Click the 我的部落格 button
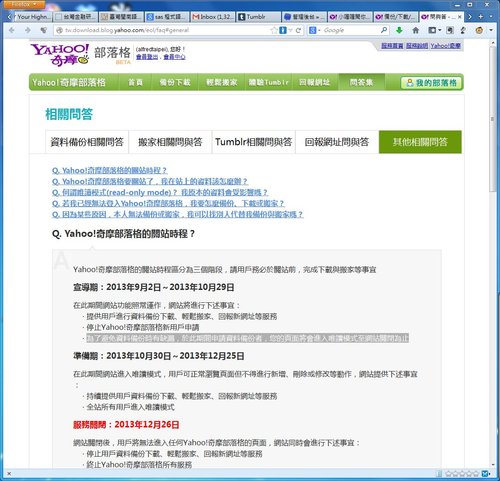 (x=431, y=83)
